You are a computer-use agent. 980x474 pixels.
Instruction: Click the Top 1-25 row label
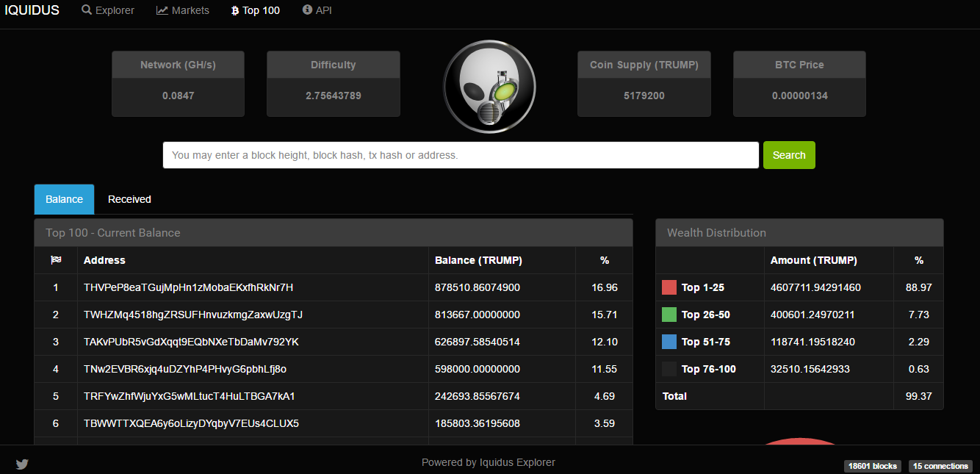click(703, 287)
